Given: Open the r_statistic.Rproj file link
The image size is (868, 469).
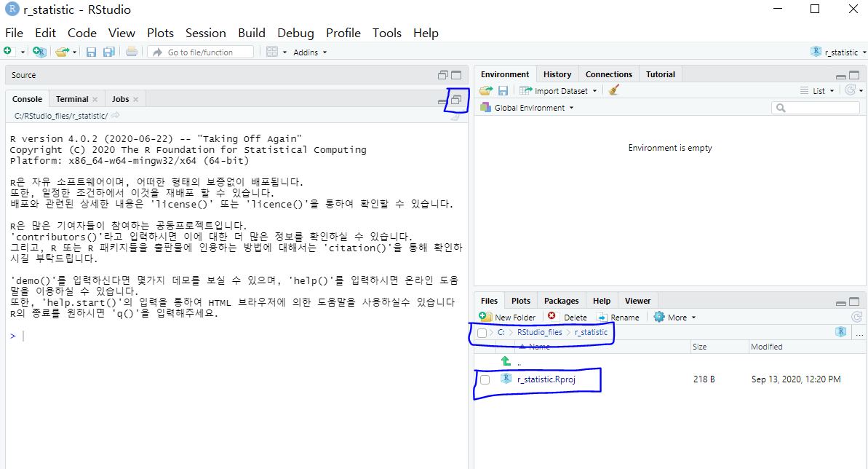Looking at the screenshot, I should click(546, 379).
